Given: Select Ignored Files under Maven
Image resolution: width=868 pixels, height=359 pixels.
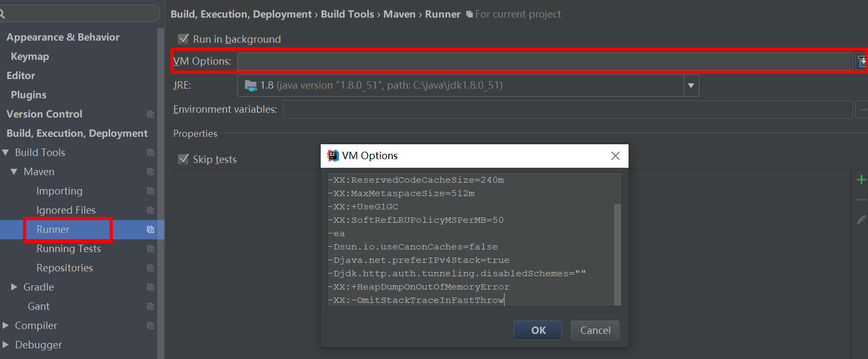Looking at the screenshot, I should [66, 210].
